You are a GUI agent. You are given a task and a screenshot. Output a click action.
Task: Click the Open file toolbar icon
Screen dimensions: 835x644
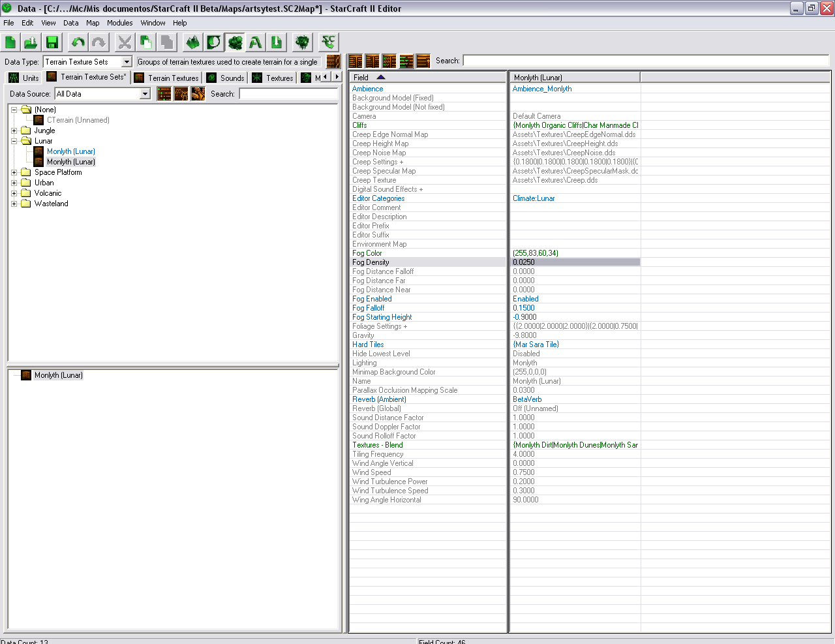pyautogui.click(x=31, y=42)
